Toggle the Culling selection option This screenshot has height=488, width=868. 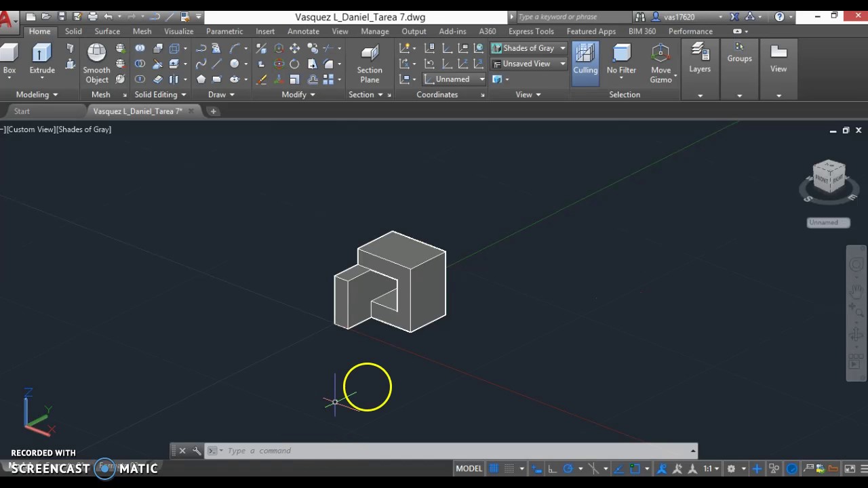point(585,63)
